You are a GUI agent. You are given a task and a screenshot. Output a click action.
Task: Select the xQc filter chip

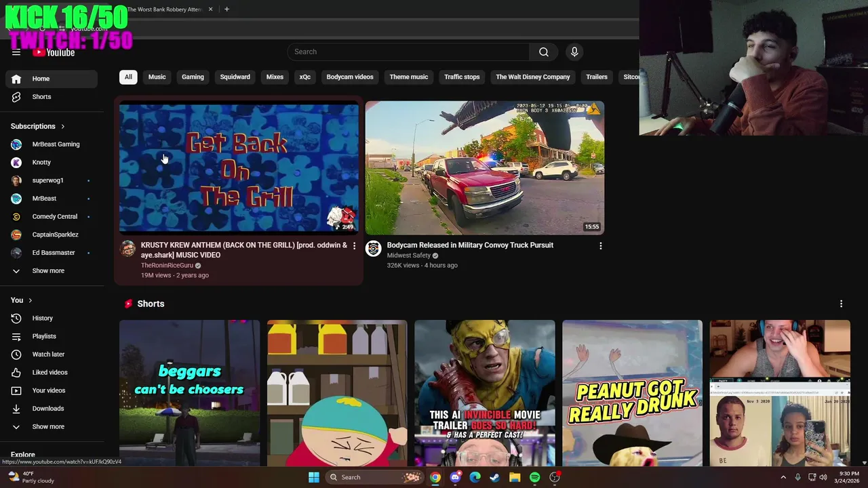click(305, 77)
